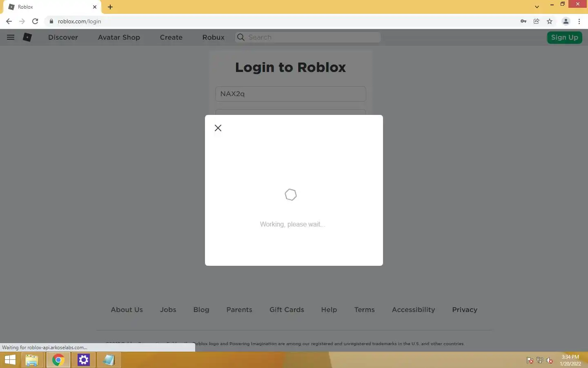Viewport: 588px width, 368px height.
Task: Open the Chrome profile avatar icon
Action: click(x=566, y=21)
